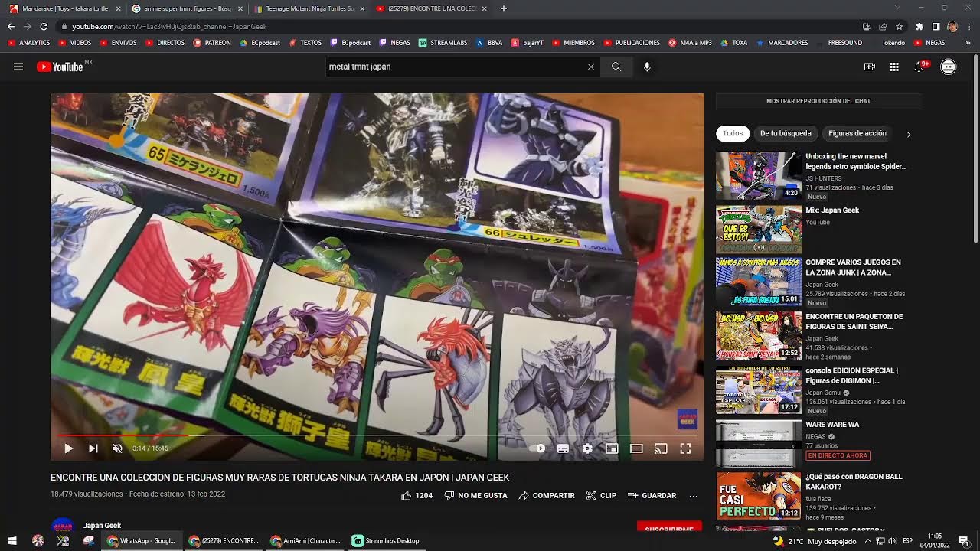Create a clip with the CLIP button

click(x=601, y=496)
